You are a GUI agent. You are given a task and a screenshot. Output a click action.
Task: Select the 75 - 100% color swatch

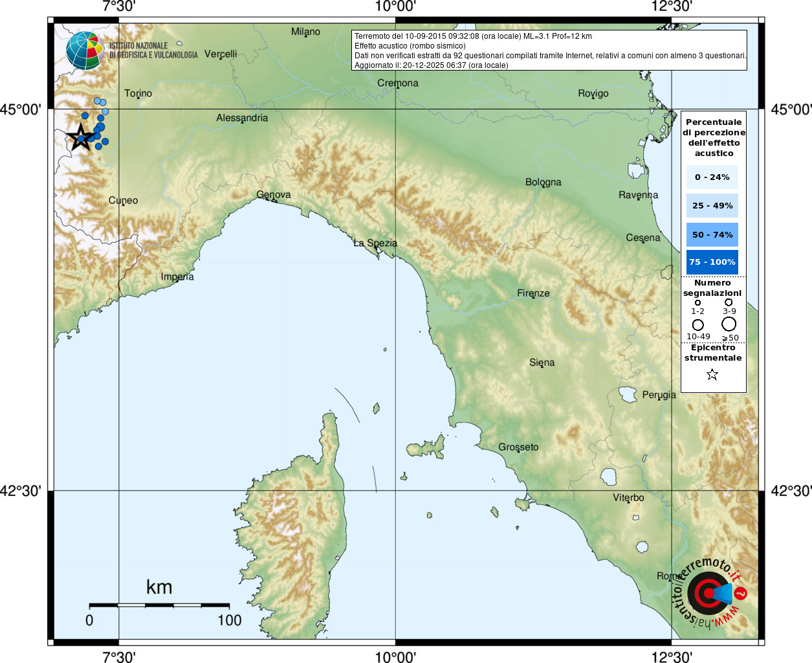[712, 262]
